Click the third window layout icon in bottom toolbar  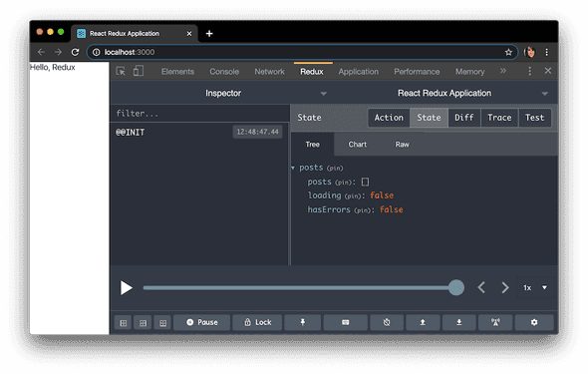click(162, 322)
